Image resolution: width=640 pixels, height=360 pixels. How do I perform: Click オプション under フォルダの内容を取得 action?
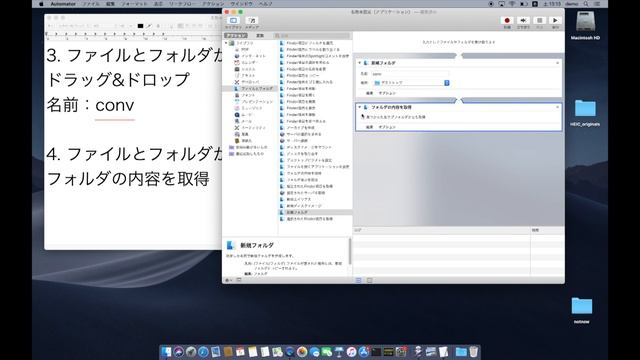tap(387, 127)
